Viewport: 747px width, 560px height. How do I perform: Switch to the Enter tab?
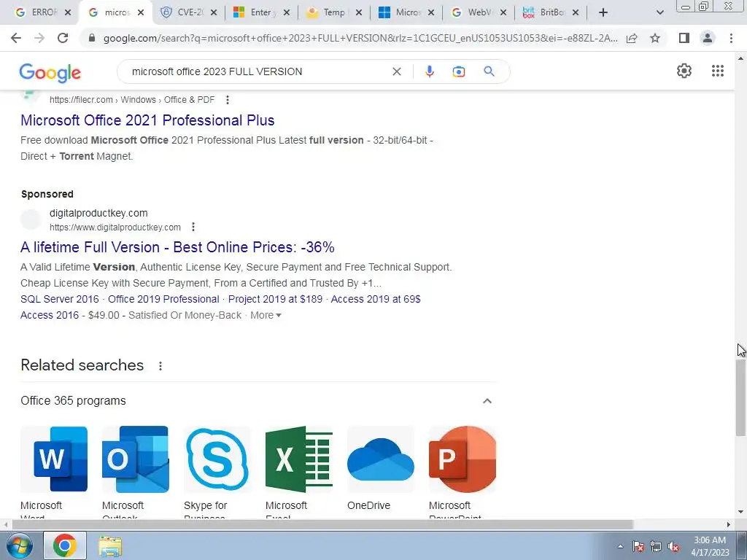coord(260,12)
